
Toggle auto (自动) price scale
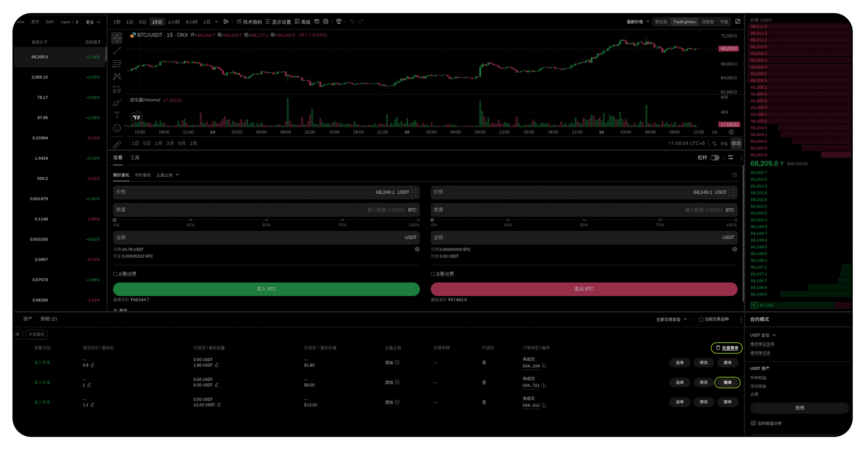click(x=736, y=143)
